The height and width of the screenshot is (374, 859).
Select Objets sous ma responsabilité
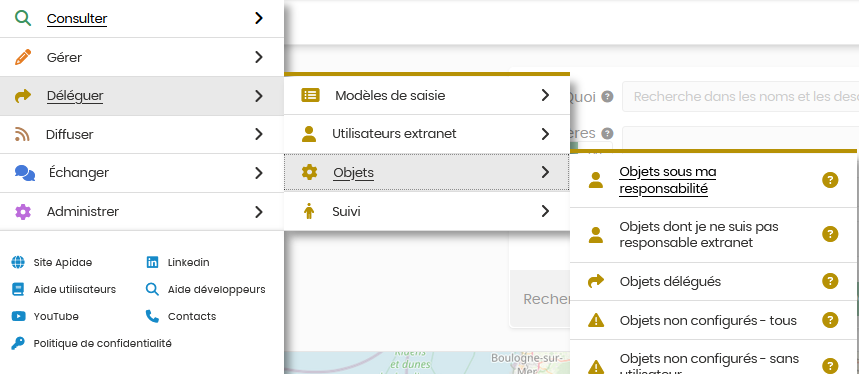[x=667, y=180]
